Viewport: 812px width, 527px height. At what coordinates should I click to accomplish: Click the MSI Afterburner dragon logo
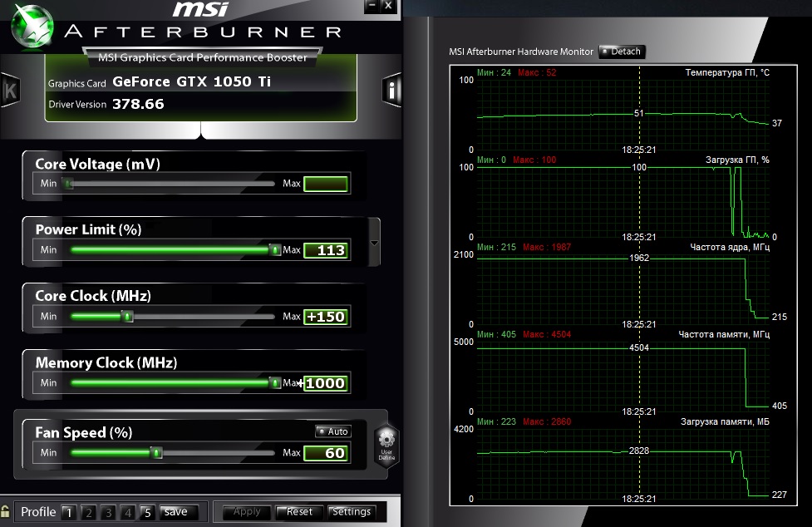click(32, 26)
